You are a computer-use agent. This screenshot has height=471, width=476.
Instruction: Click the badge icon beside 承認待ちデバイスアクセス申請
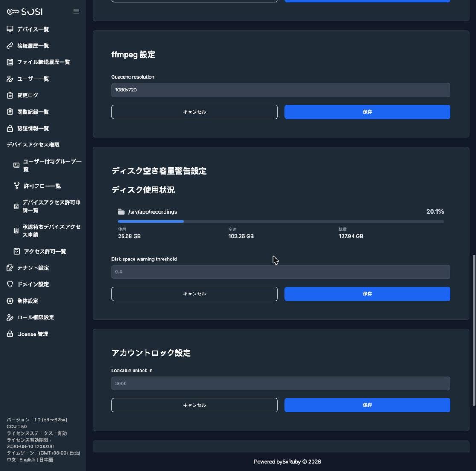16,231
